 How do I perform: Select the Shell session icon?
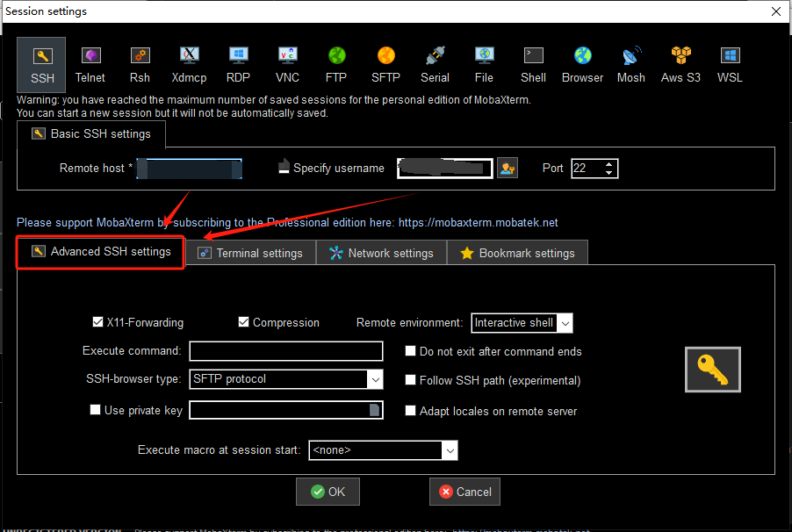(x=533, y=64)
